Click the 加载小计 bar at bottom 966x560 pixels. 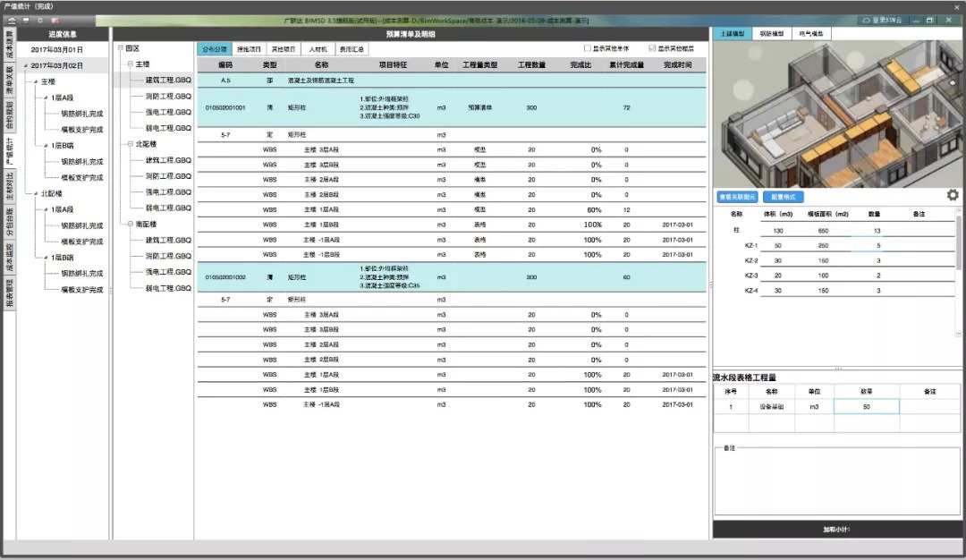(x=837, y=530)
